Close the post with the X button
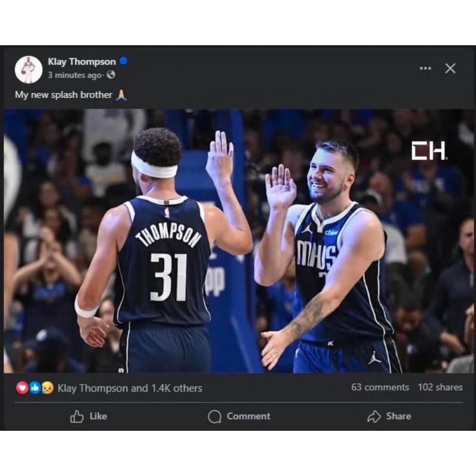Screen dimensions: 476x476 pos(450,68)
